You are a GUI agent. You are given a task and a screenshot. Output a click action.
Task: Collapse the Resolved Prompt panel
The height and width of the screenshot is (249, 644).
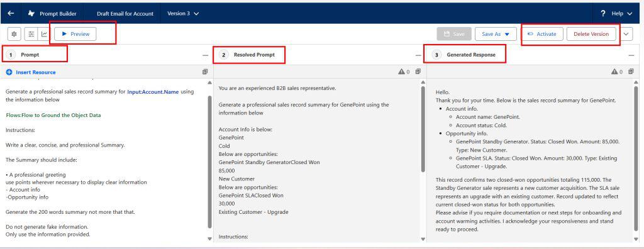[418, 55]
